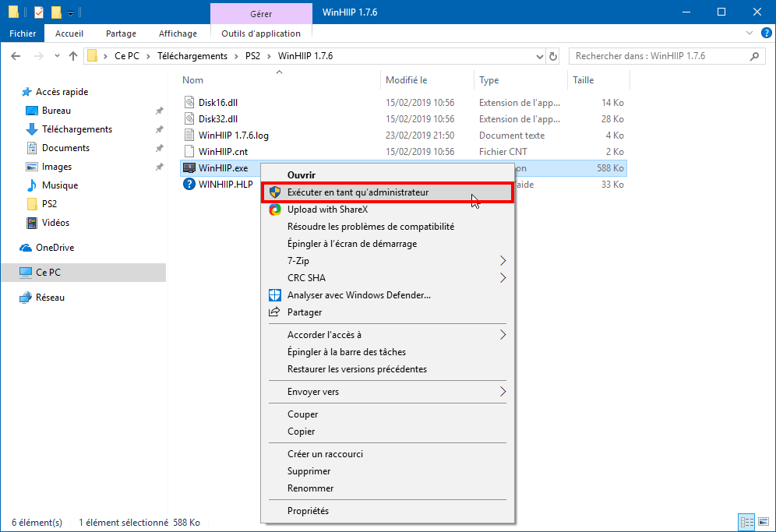Expand the Accorder l'accès à submenu
Screen dimensions: 776x532
coord(503,335)
